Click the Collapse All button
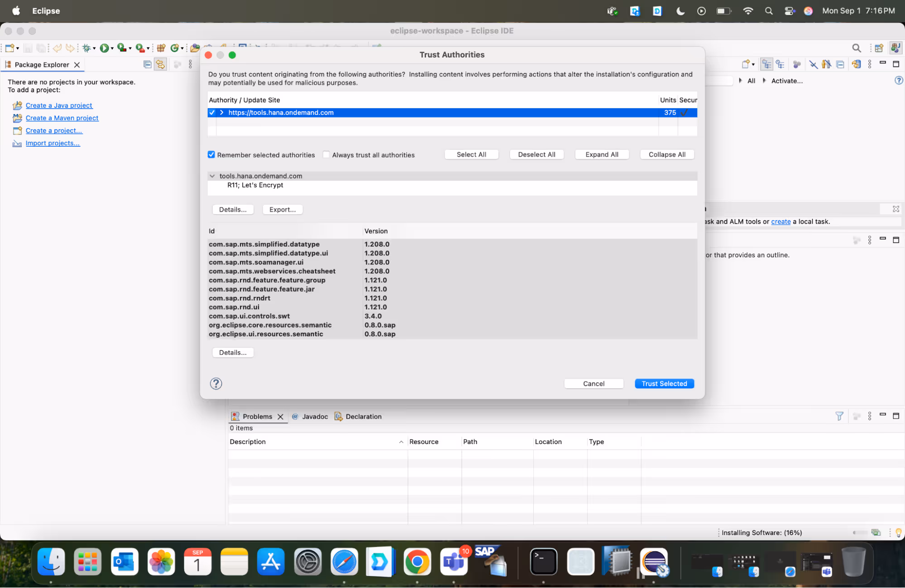 (667, 155)
